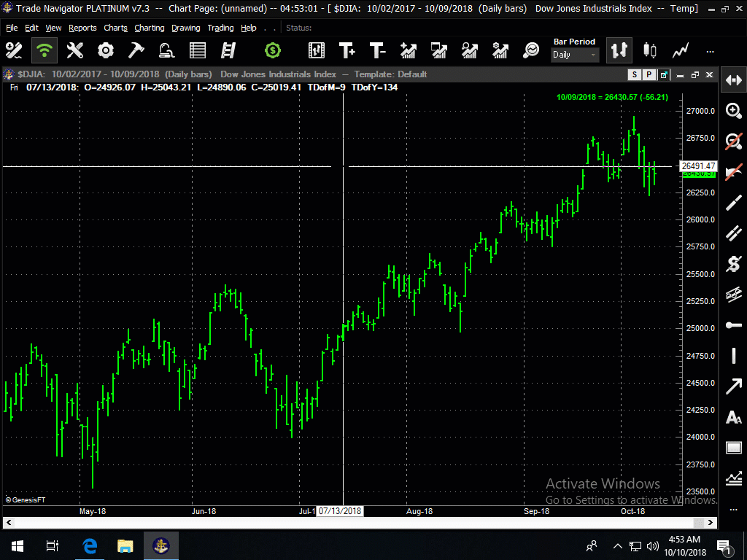Image resolution: width=747 pixels, height=560 pixels.
Task: Open the crossed wrench and screwdriver tools
Action: pyautogui.click(x=75, y=50)
